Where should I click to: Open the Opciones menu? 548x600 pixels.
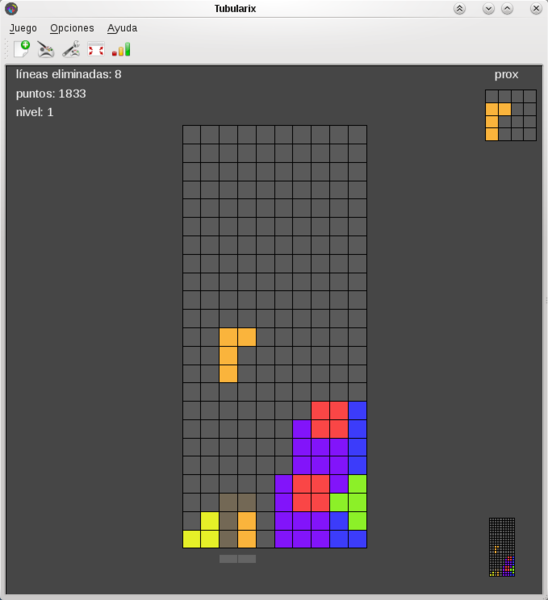(72, 28)
